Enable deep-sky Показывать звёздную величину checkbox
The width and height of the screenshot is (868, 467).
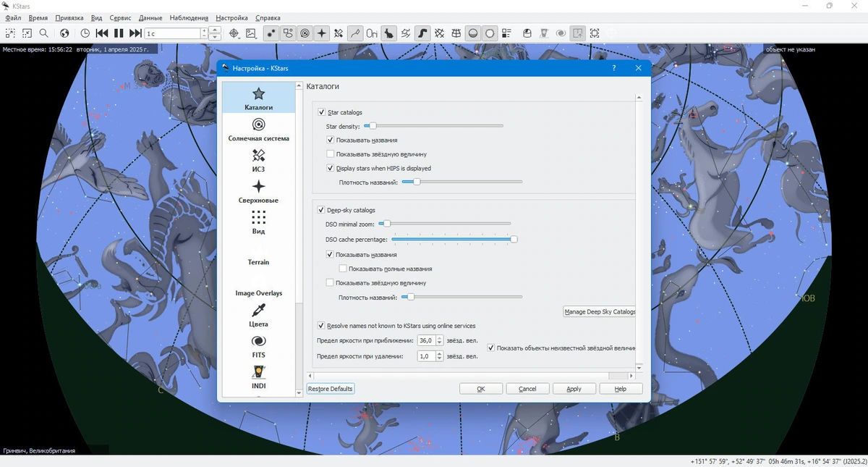(331, 282)
